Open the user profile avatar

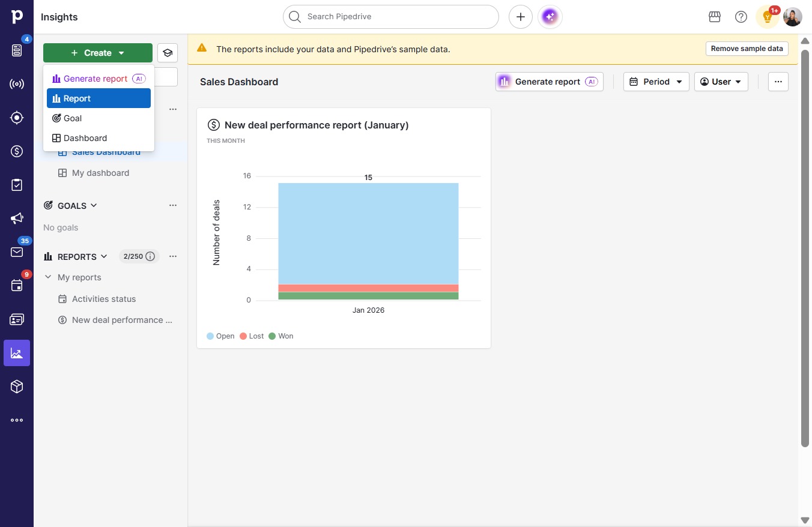coord(793,17)
